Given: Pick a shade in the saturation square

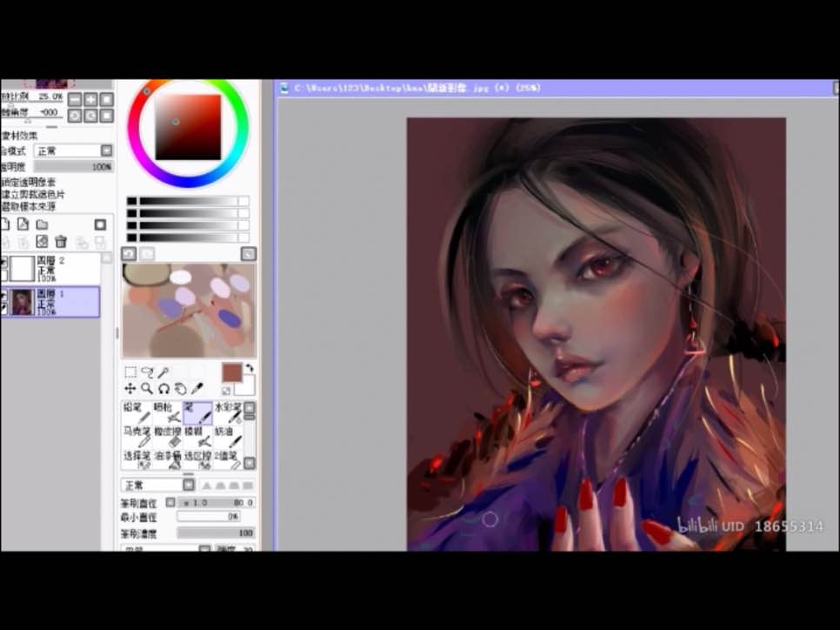Looking at the screenshot, I should (188, 127).
